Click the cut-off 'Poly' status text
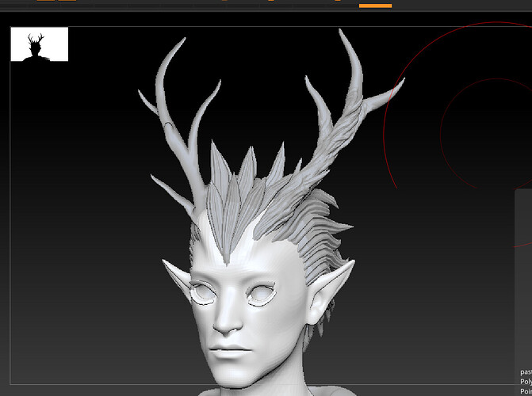The width and height of the screenshot is (532, 396). (526, 382)
